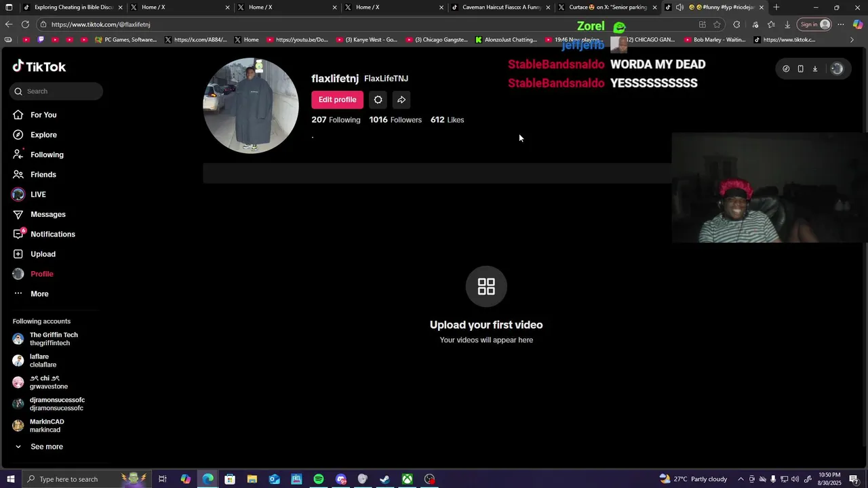Open Steam from the taskbar
Screen dimensions: 868x488
[384, 479]
